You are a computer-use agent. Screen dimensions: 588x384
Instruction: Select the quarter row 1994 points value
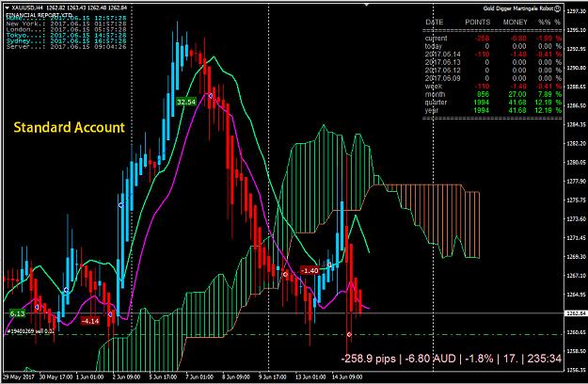pyautogui.click(x=481, y=102)
